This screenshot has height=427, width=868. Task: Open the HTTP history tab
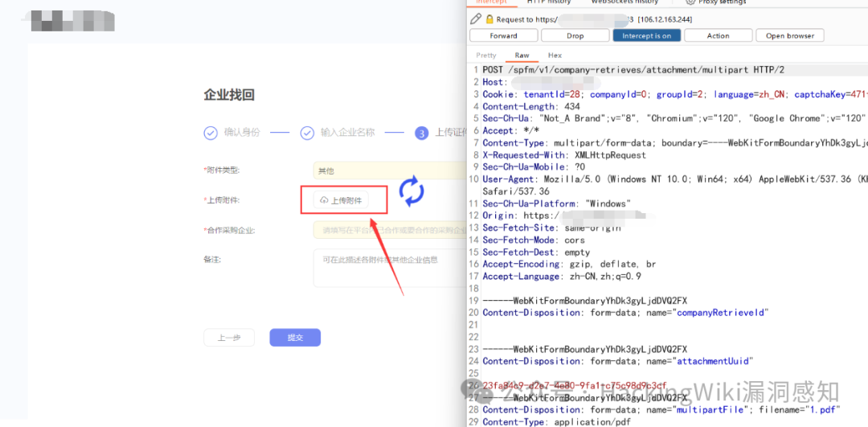[549, 2]
